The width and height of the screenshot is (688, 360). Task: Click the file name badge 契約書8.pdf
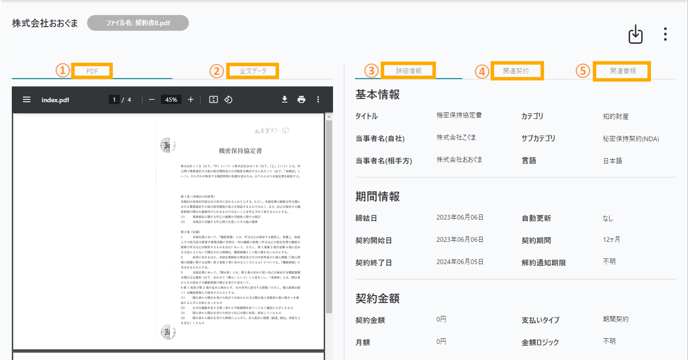tap(138, 23)
